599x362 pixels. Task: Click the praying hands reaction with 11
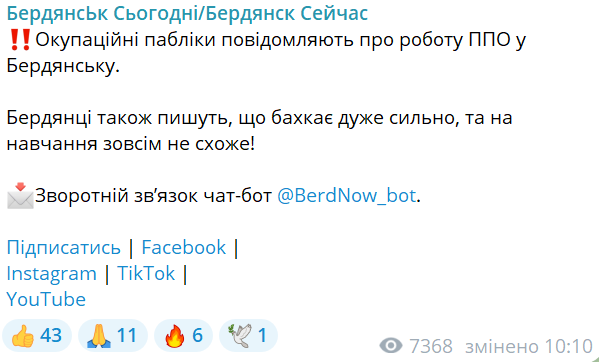113,336
